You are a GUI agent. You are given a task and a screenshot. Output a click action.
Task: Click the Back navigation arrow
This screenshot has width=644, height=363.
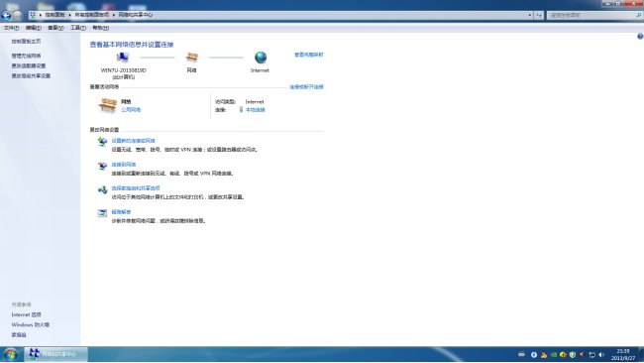[x=6, y=15]
